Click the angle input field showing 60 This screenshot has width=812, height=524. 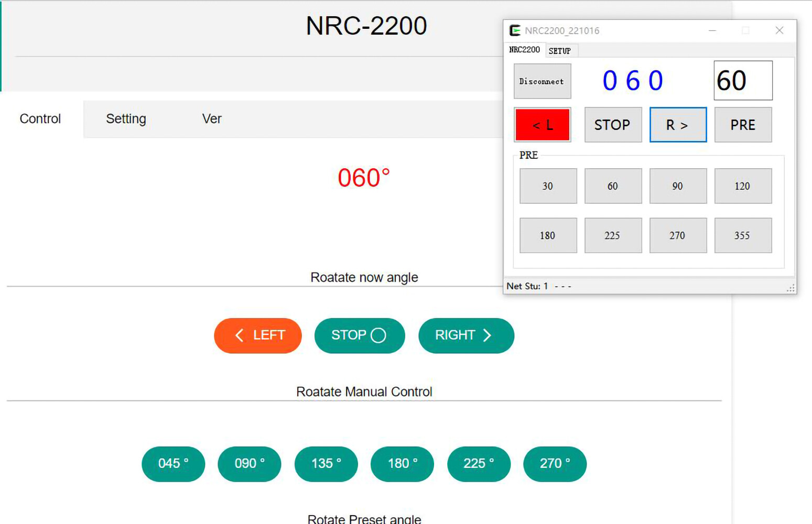point(743,80)
